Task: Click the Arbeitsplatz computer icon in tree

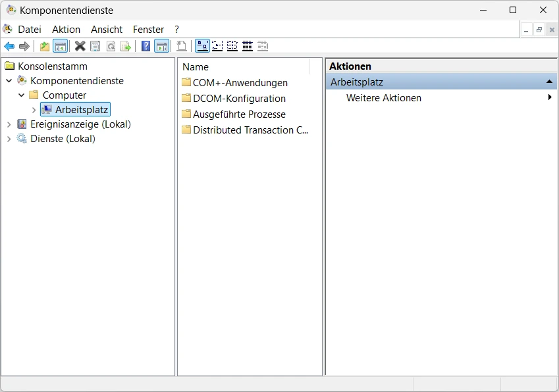Action: tap(47, 110)
